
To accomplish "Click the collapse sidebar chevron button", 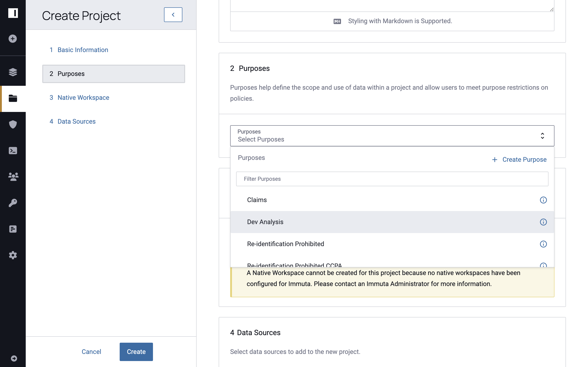I will coord(173,14).
